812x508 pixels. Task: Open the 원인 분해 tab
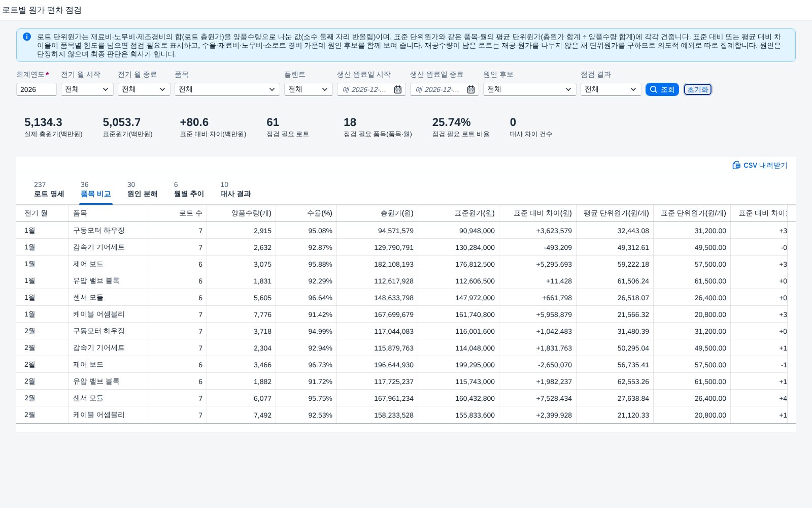143,189
